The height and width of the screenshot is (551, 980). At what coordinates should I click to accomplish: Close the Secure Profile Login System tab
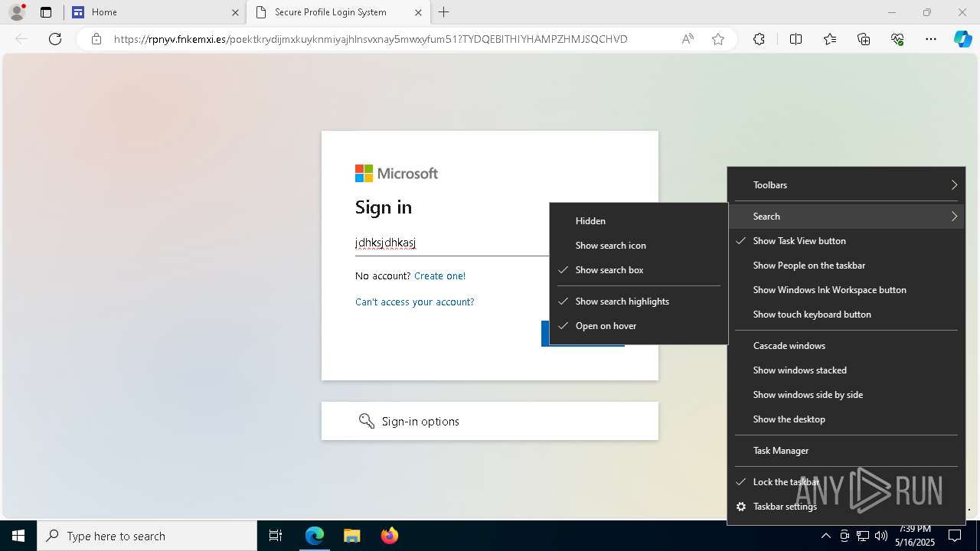pyautogui.click(x=419, y=12)
